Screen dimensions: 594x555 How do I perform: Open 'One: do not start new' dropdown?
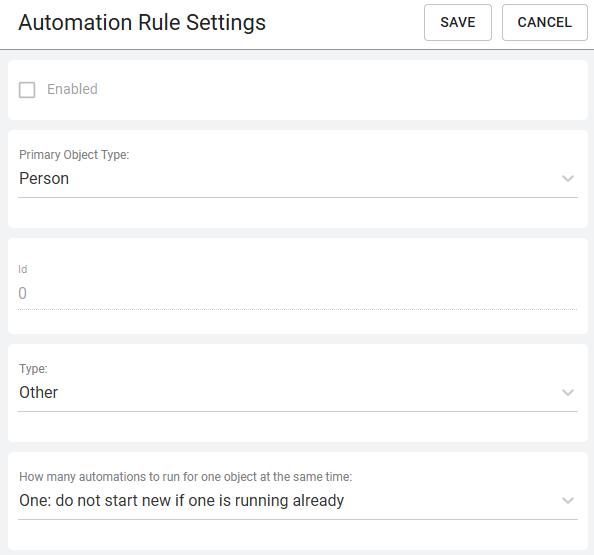[298, 500]
